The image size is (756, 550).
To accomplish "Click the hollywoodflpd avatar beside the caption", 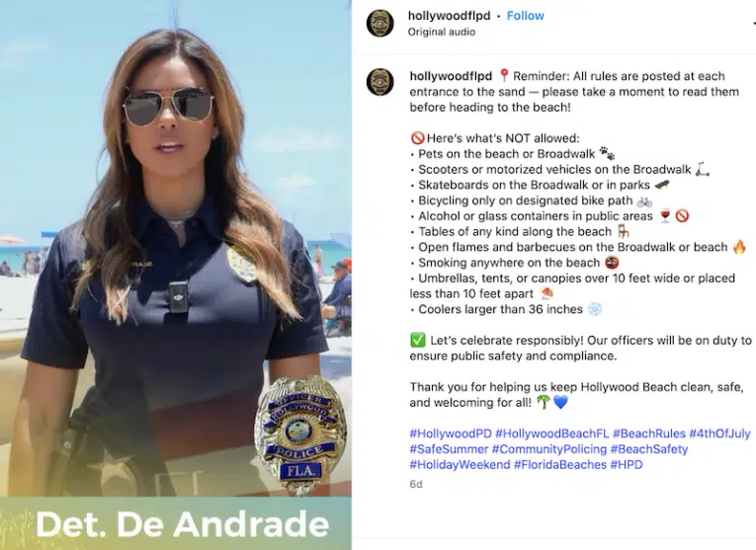I will click(379, 81).
